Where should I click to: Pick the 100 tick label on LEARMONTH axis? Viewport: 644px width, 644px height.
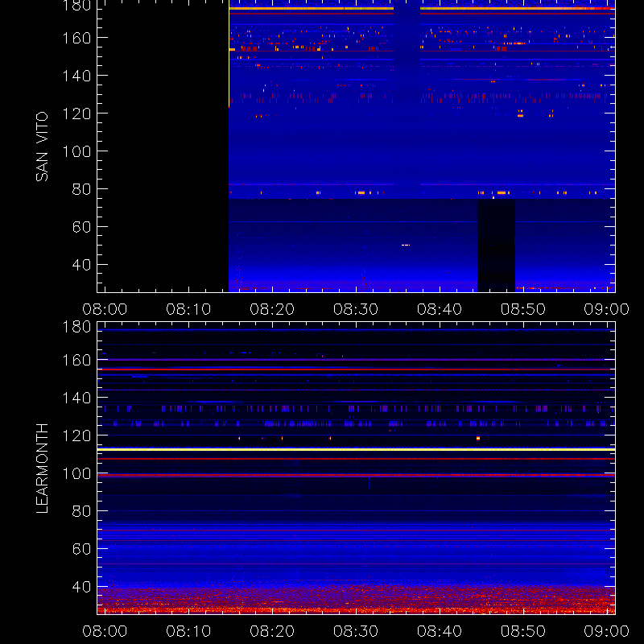coord(76,473)
